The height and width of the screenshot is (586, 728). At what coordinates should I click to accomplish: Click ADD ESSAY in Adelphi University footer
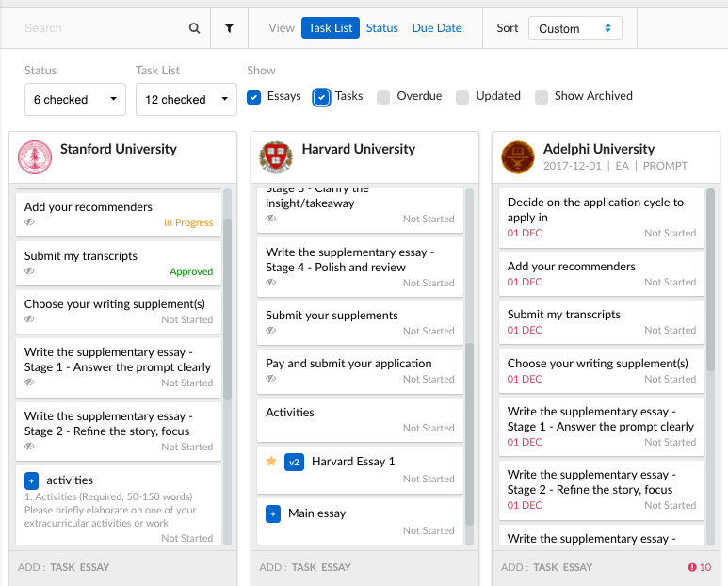coord(577,567)
